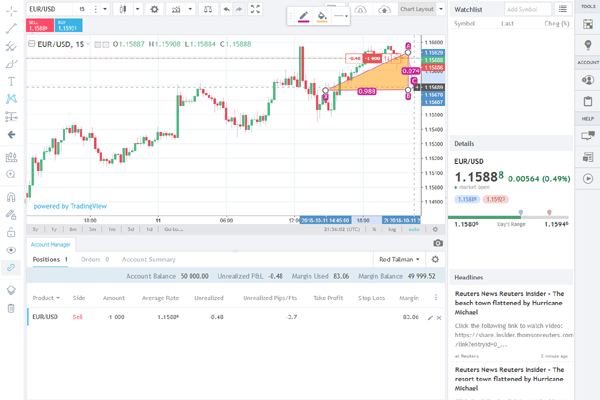
Task: Switch to the Account Summary tab
Action: 148,260
